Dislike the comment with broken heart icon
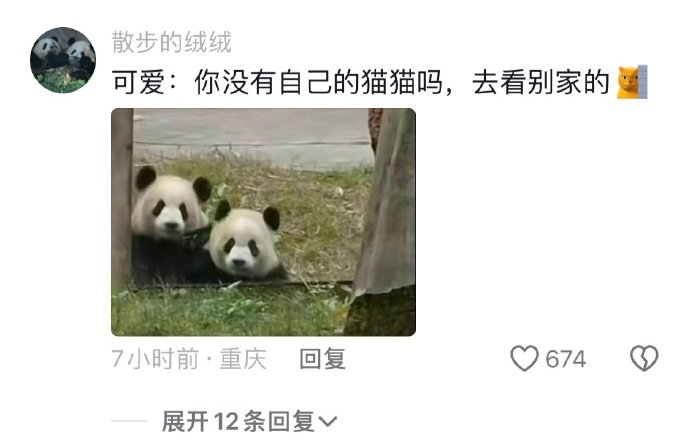 (644, 358)
